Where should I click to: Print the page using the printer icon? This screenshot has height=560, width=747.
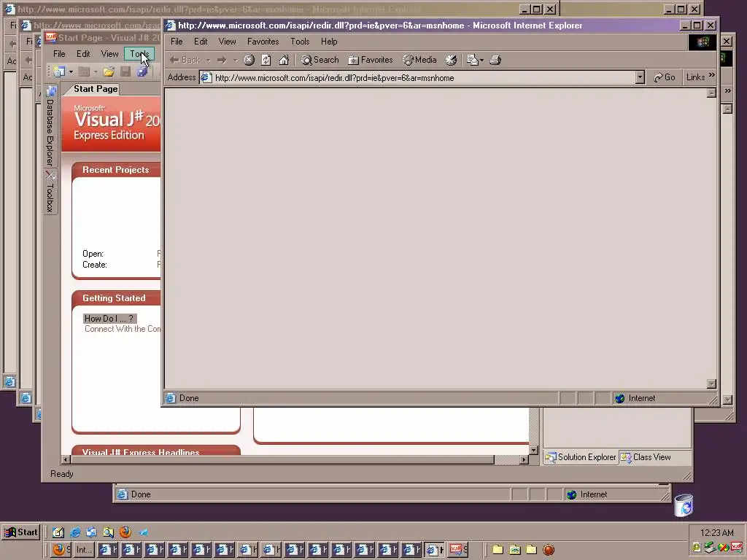[495, 60]
